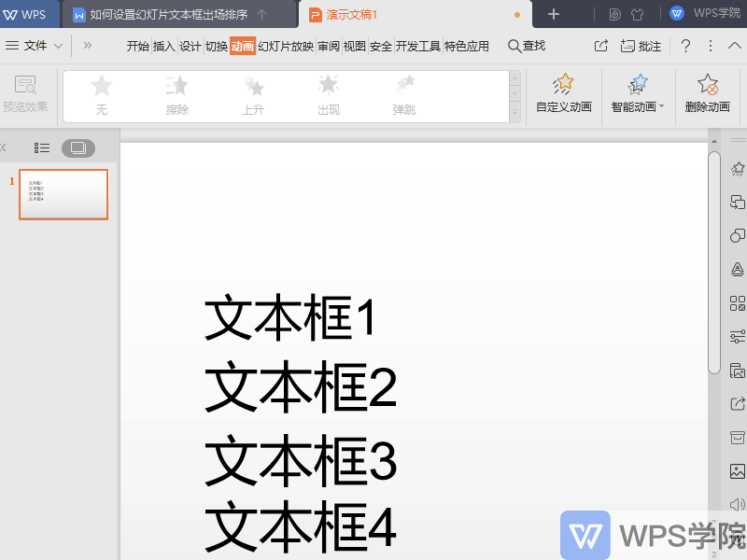Toggle the slide thumbnail view mode

tap(78, 147)
